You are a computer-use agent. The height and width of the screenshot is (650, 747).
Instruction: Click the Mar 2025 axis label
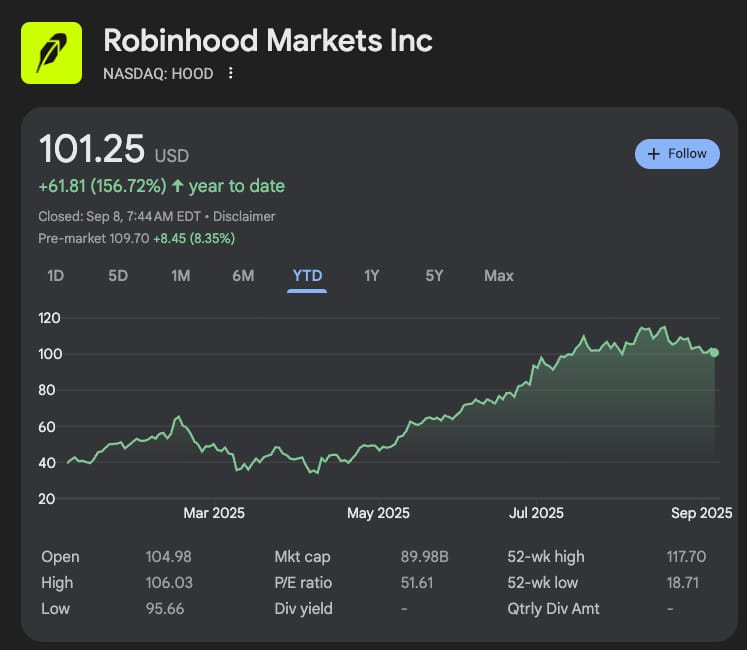click(x=214, y=513)
